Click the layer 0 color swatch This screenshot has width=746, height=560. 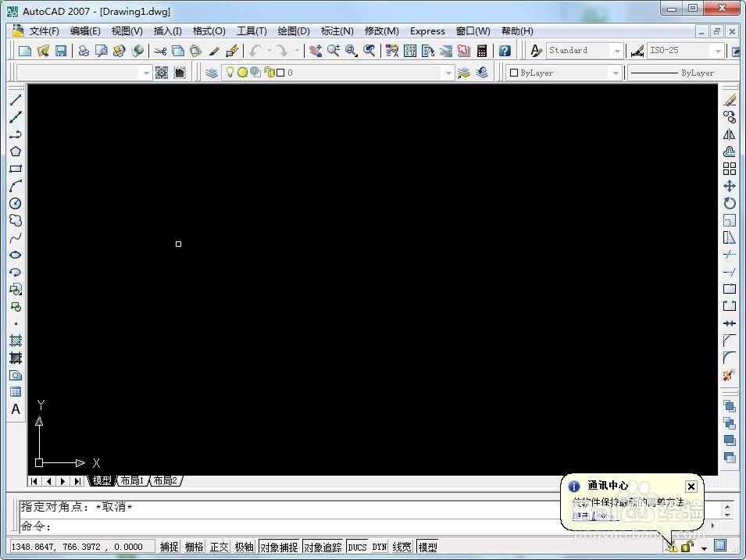coord(280,73)
